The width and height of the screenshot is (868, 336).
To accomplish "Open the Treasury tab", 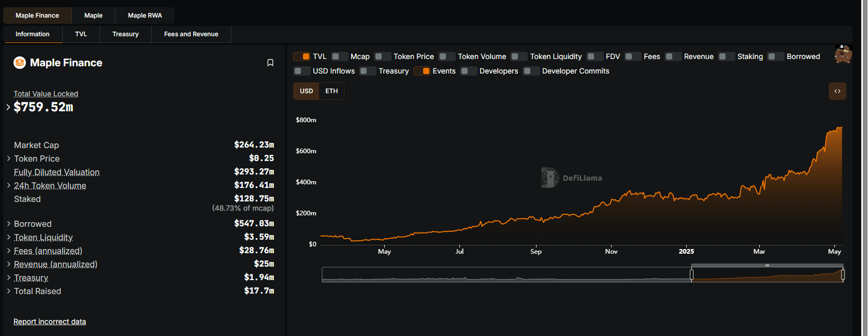I will (125, 34).
